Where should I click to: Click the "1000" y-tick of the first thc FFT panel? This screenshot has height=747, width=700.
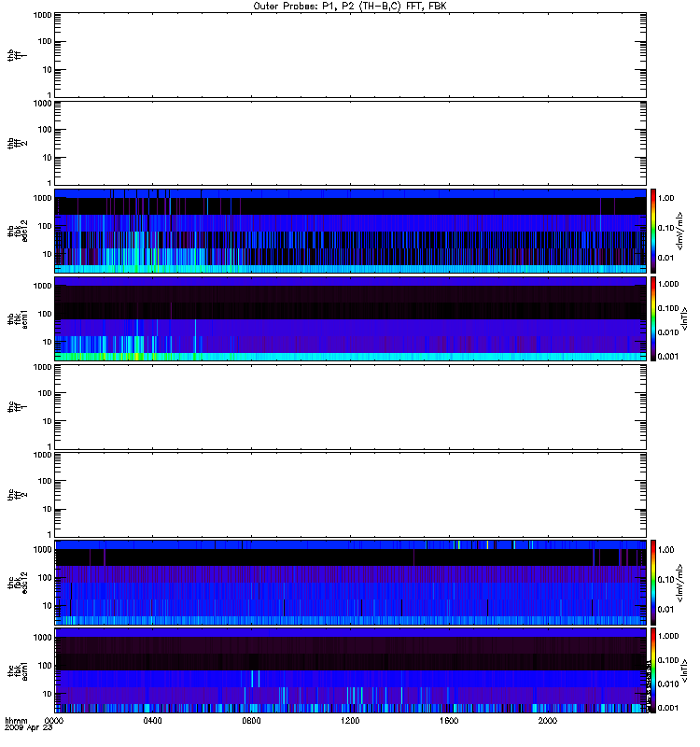(x=42, y=367)
